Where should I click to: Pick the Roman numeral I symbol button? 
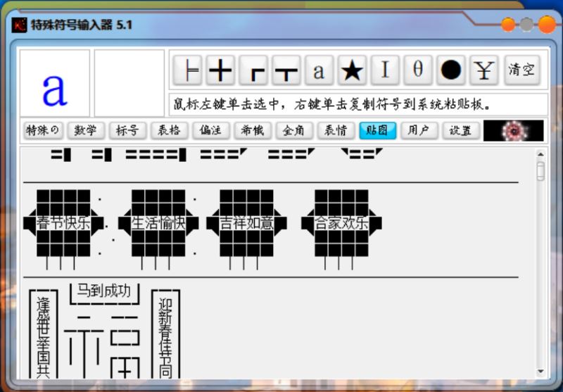tap(385, 70)
